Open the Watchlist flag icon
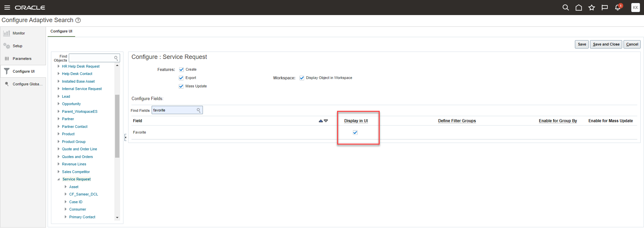The height and width of the screenshot is (235, 644). click(x=605, y=7)
